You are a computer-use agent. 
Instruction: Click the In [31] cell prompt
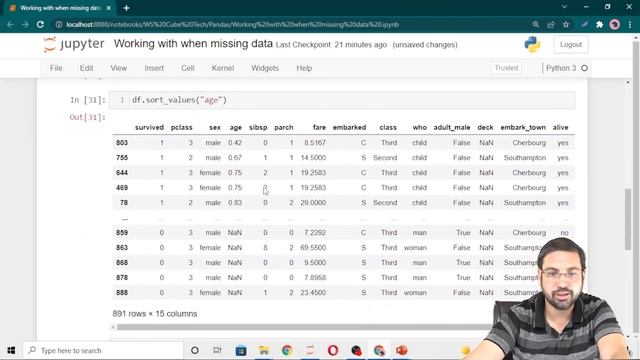click(88, 100)
